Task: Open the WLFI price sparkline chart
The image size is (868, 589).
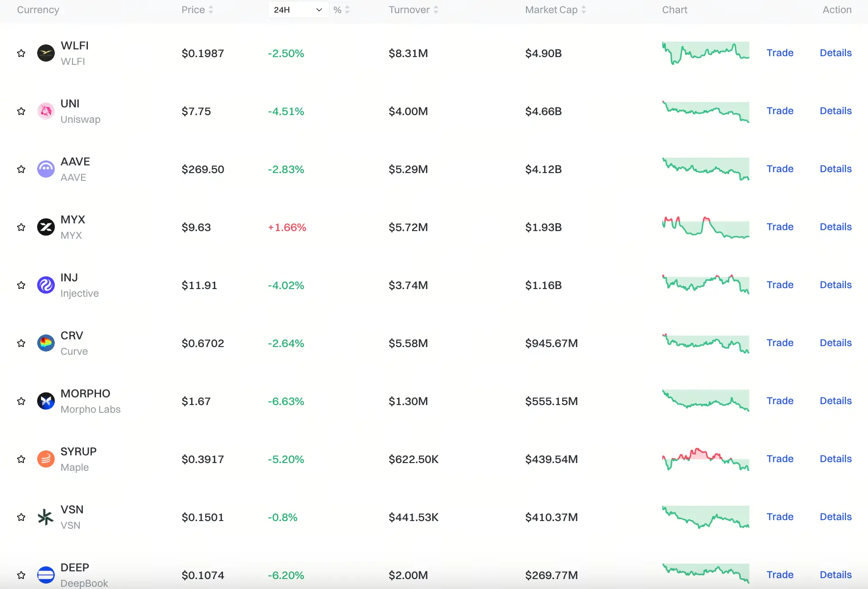Action: pyautogui.click(x=705, y=53)
